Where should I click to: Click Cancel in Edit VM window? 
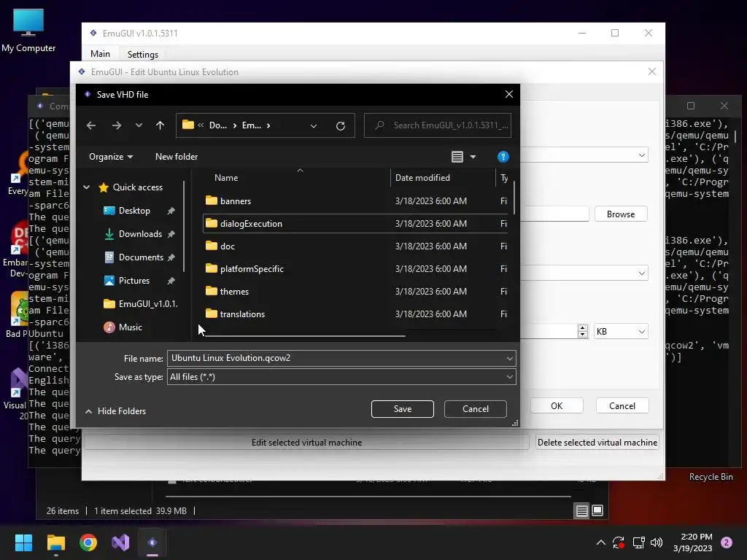click(622, 405)
